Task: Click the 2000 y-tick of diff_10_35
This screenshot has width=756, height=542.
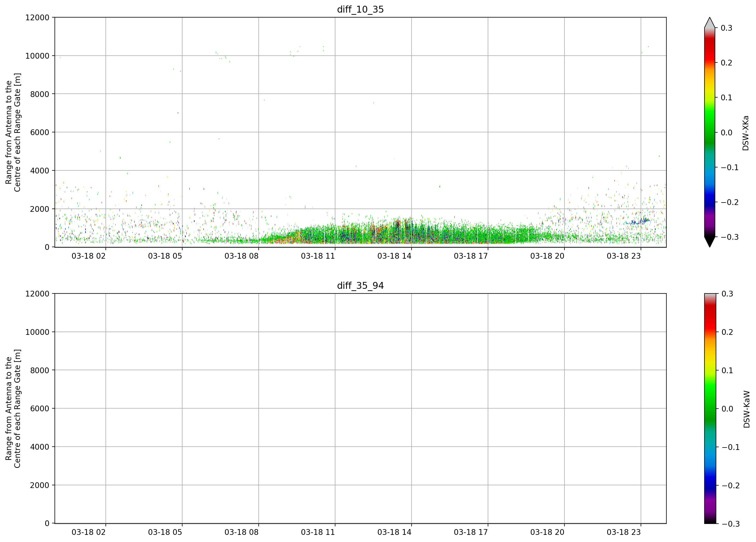Action: tap(40, 209)
